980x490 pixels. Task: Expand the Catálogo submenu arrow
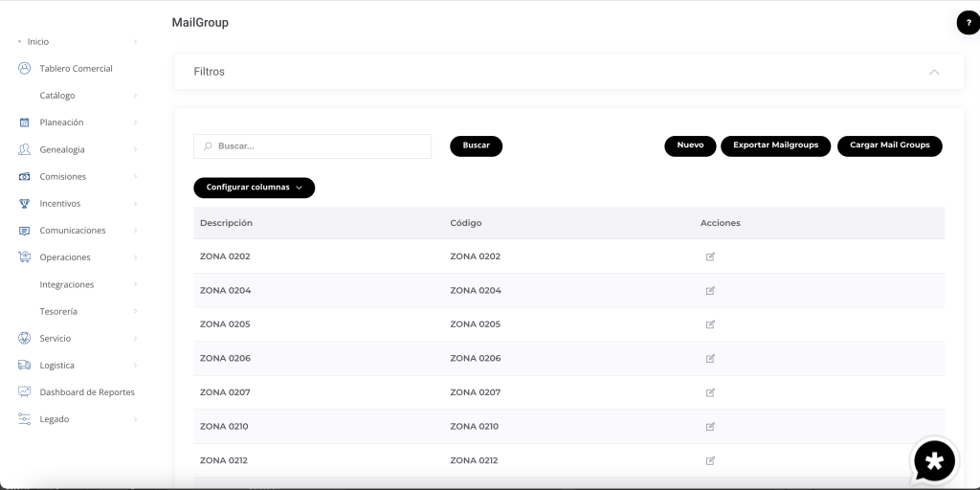[x=135, y=96]
